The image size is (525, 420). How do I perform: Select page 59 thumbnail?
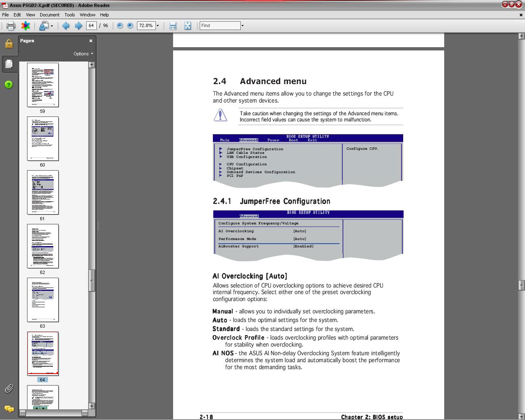tap(43, 85)
